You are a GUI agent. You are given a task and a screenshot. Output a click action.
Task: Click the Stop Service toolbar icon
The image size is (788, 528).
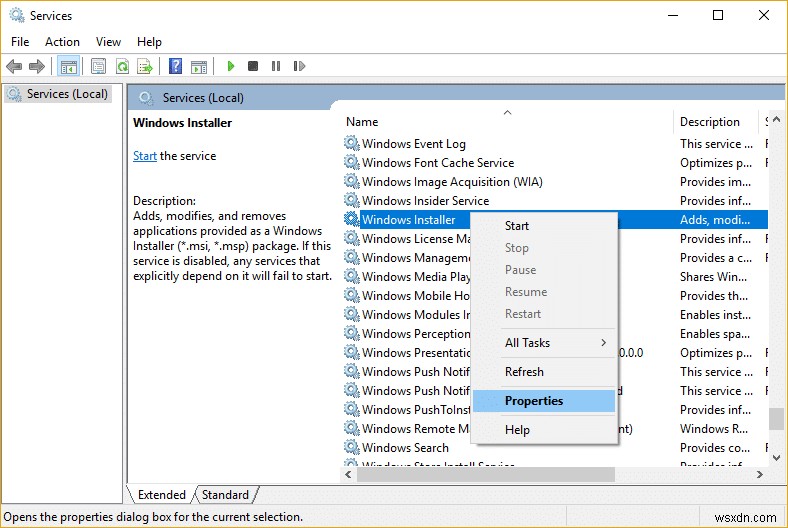pyautogui.click(x=253, y=66)
